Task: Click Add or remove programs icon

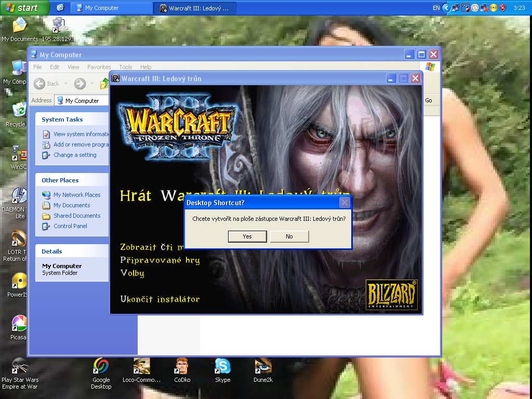Action: pyautogui.click(x=46, y=145)
